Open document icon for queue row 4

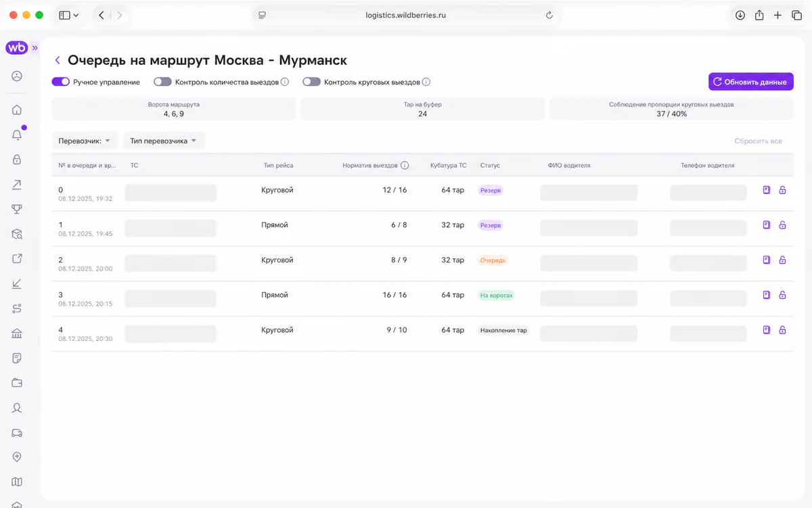click(x=767, y=330)
